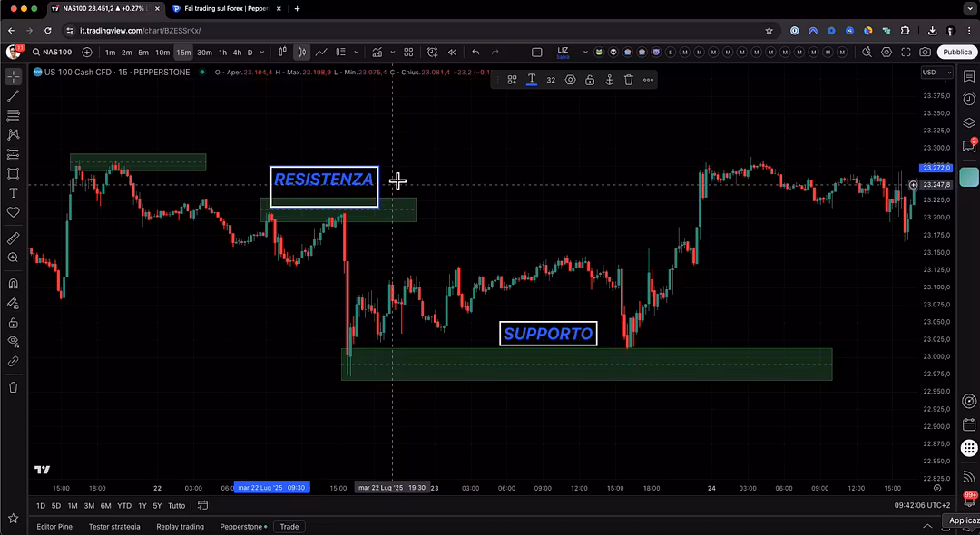The width and height of the screenshot is (980, 535).
Task: Open settings gear in floating drawing toolbar
Action: click(x=570, y=80)
